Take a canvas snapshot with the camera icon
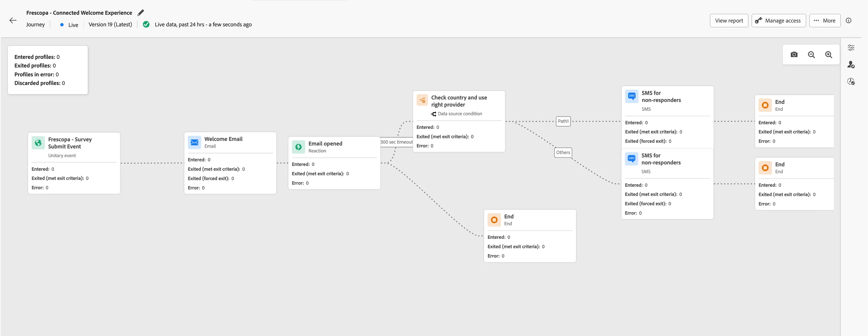 tap(794, 55)
